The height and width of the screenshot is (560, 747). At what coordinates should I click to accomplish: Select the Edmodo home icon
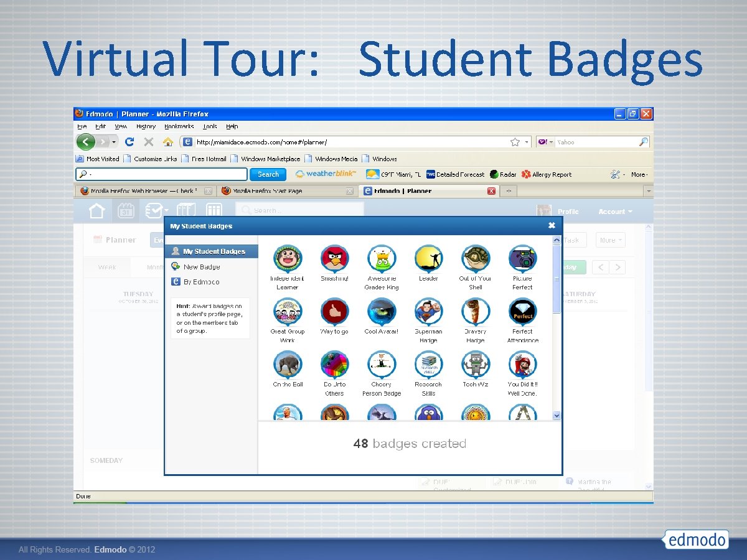(x=96, y=210)
